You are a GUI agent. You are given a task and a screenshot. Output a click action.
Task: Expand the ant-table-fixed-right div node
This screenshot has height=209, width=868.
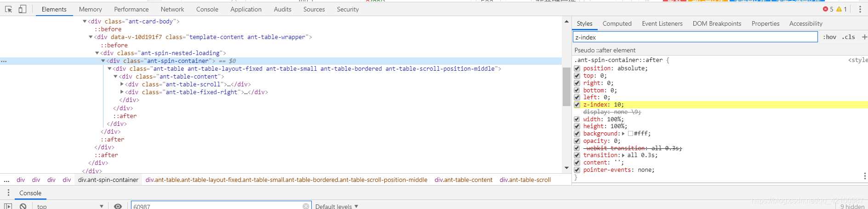click(x=122, y=92)
